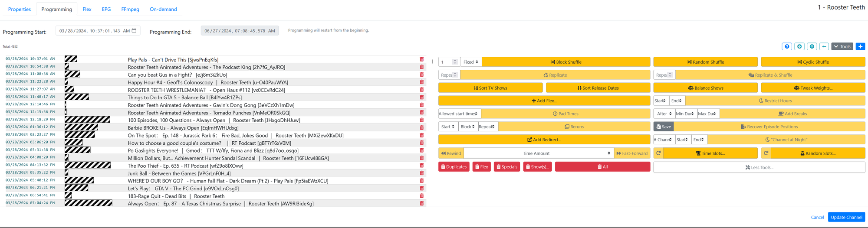Trash the Barbie BROKE Us row
Viewport: 868px width, 228px height.
tap(421, 128)
